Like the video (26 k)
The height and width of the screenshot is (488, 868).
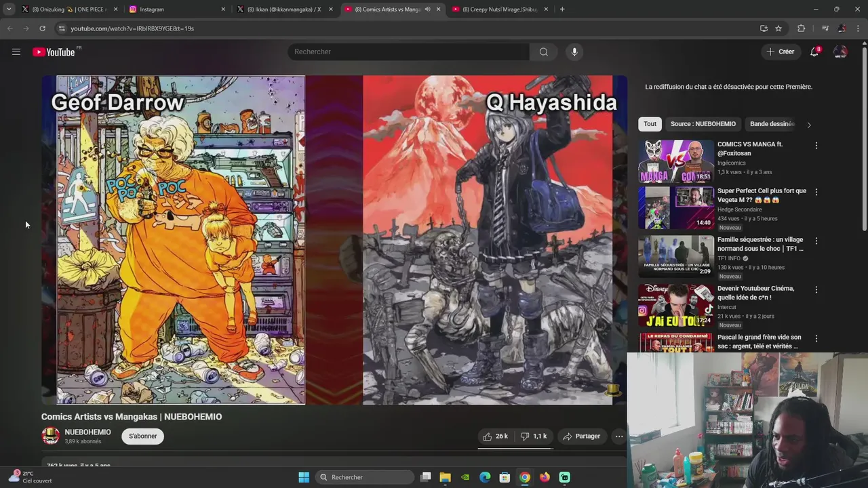pos(495,436)
